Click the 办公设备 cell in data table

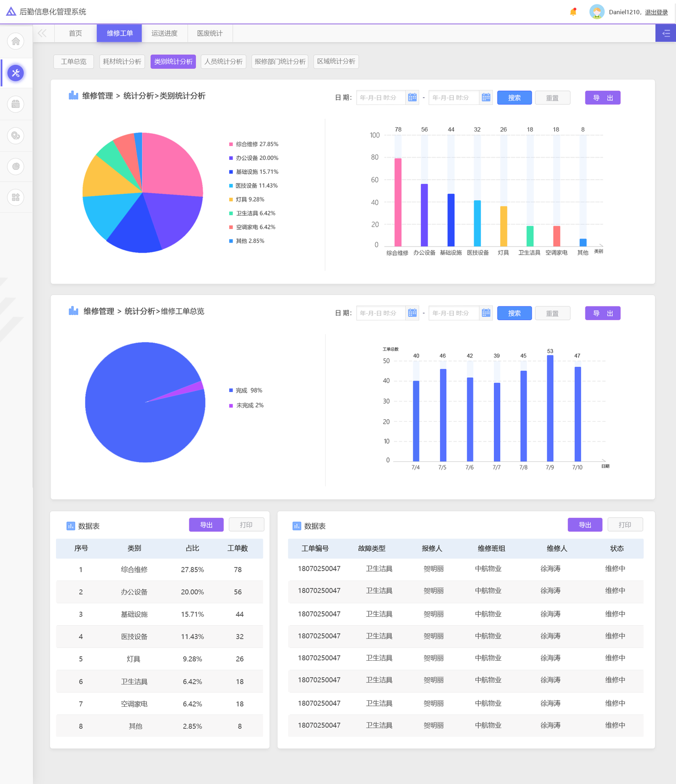tap(134, 592)
